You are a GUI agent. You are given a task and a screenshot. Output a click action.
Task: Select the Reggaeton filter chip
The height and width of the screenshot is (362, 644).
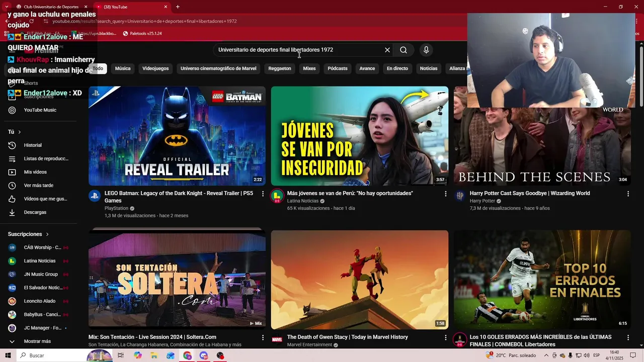280,68
